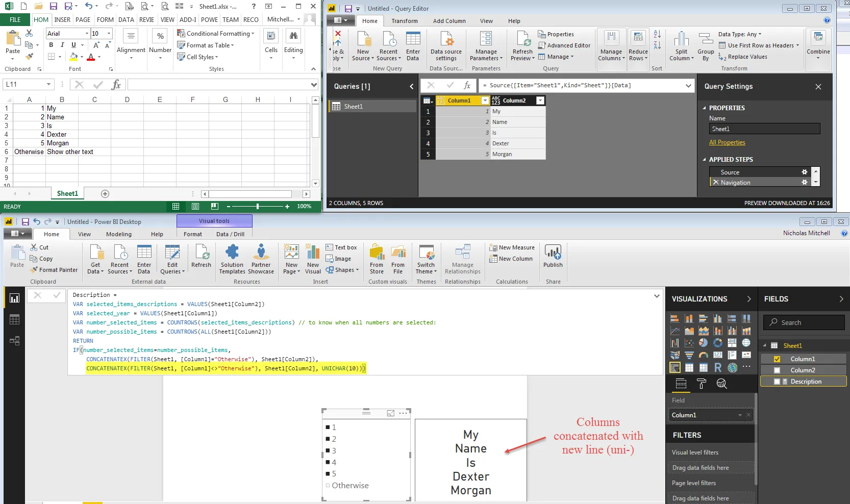Open the Analytics magnifier pane
The image size is (850, 504).
721,384
